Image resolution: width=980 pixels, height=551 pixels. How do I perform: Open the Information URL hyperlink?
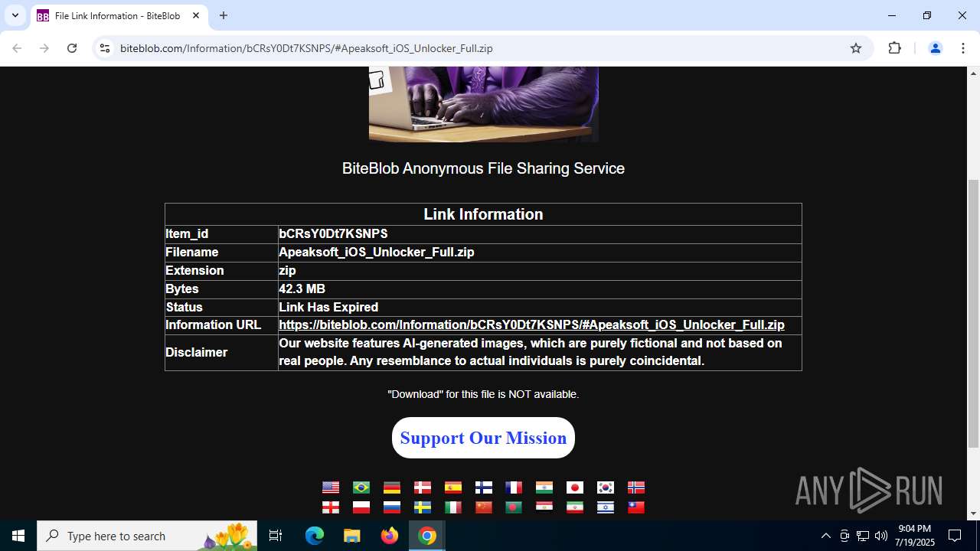pos(531,325)
